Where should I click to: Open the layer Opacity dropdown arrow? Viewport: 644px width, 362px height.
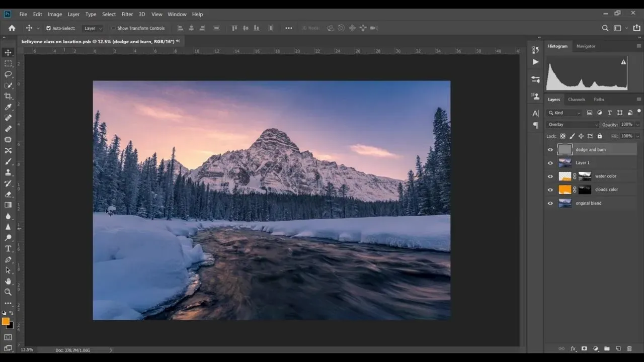[x=637, y=125]
